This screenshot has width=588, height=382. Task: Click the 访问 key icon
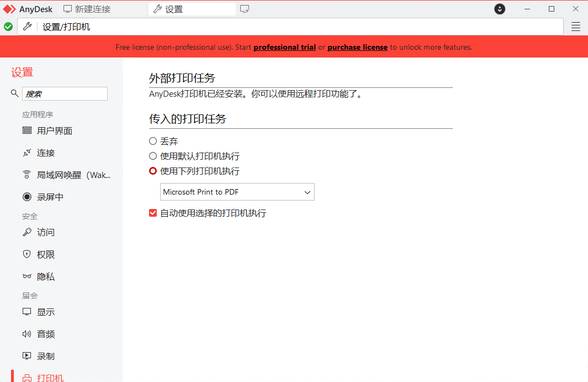tap(27, 232)
